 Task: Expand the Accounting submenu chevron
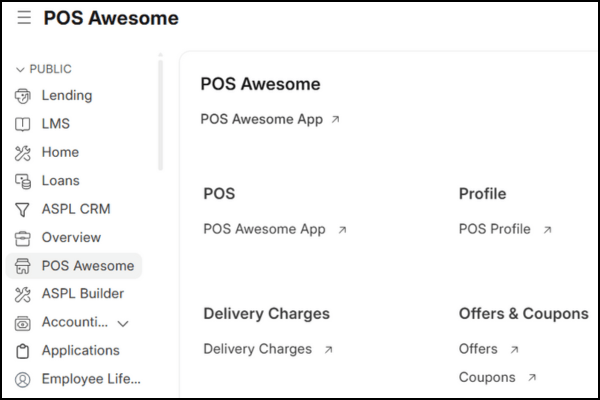pyautogui.click(x=123, y=323)
